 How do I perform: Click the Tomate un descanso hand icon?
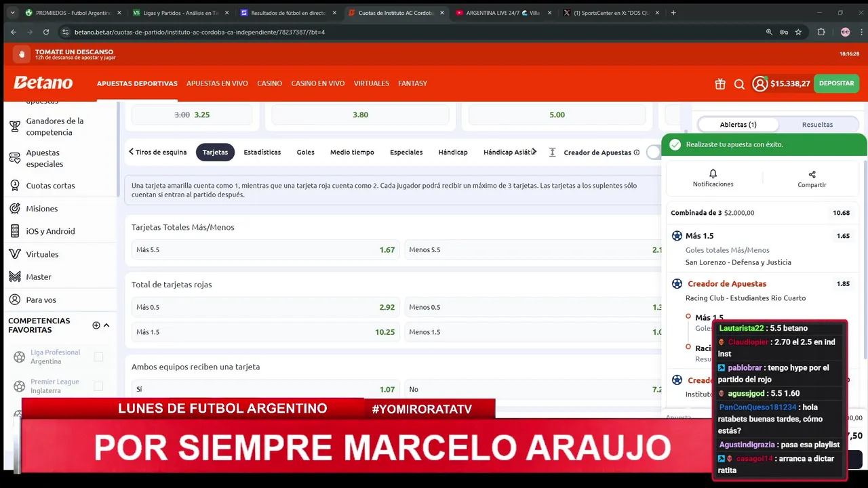coord(21,54)
